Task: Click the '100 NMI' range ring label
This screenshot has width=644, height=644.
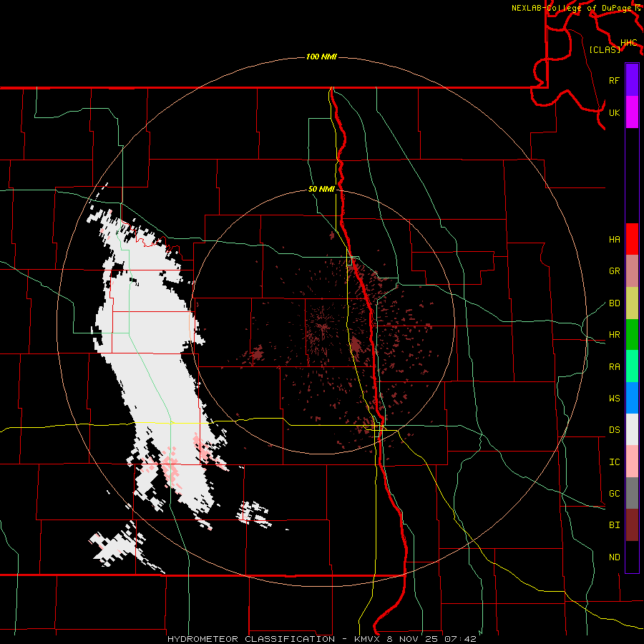Action: tap(321, 57)
